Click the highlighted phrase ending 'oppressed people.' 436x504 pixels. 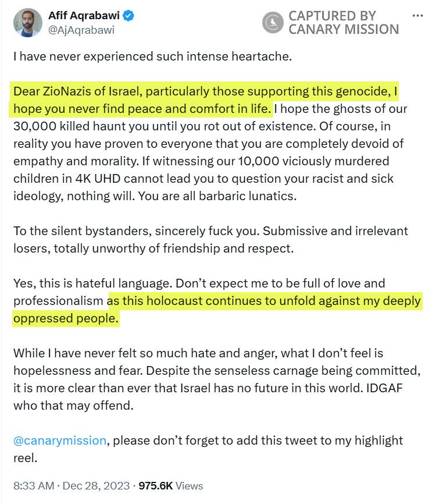pyautogui.click(x=217, y=310)
